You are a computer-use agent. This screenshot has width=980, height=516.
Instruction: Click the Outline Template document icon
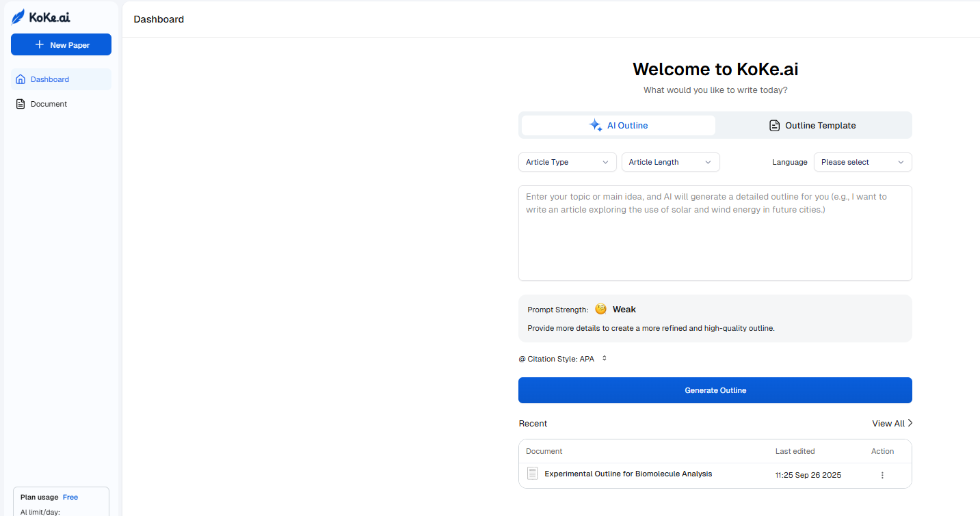coord(775,126)
